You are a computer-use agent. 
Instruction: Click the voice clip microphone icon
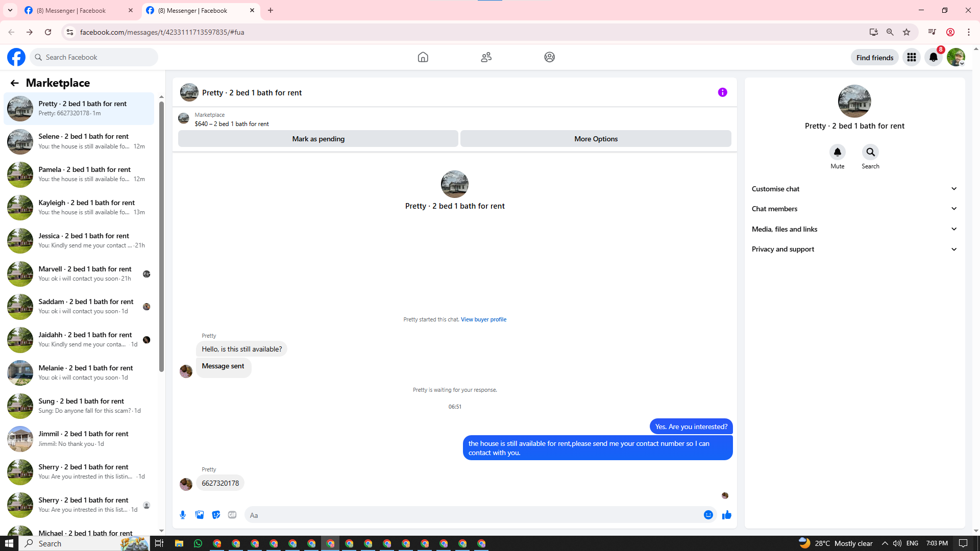tap(183, 515)
